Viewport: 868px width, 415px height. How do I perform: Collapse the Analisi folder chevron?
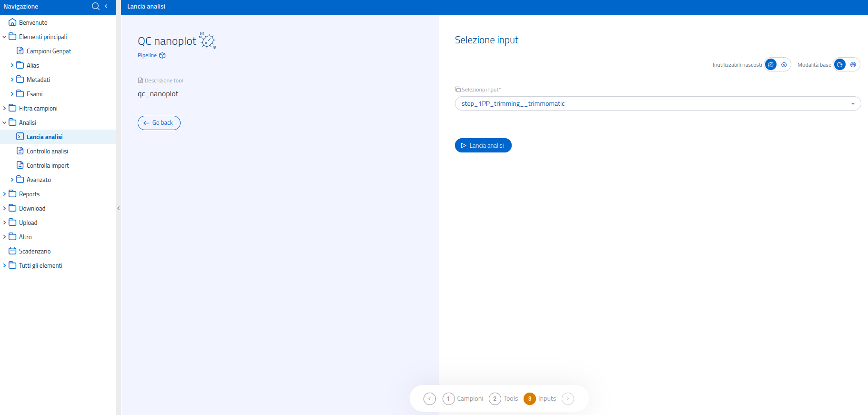[x=5, y=122]
